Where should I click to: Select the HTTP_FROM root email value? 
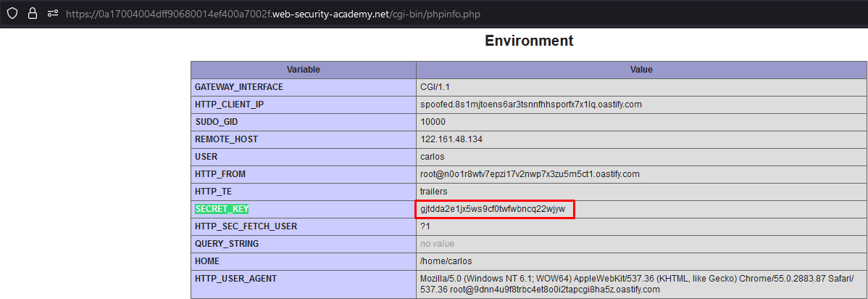click(x=530, y=174)
